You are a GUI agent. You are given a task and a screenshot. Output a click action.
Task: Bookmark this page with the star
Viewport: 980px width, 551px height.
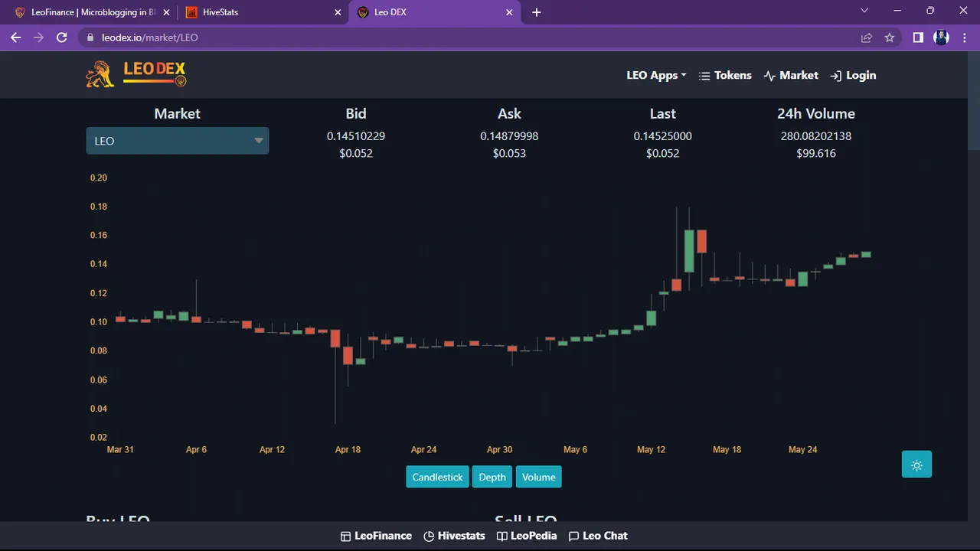[x=890, y=37]
